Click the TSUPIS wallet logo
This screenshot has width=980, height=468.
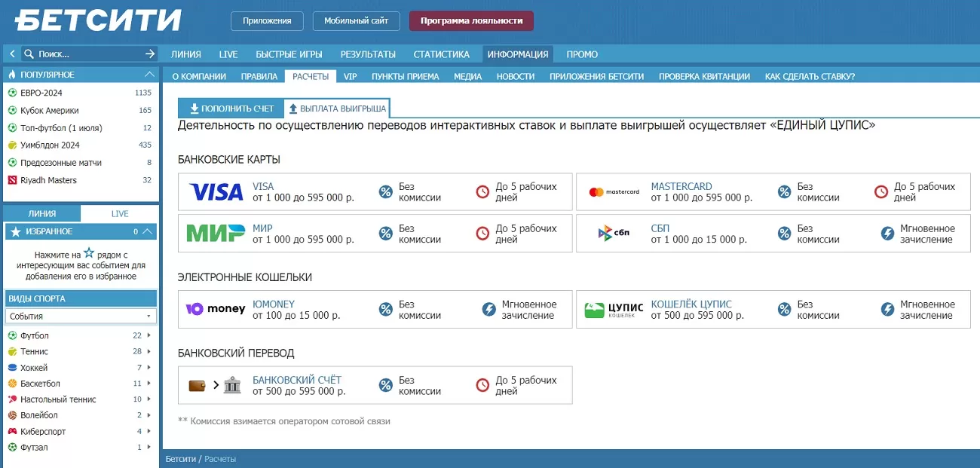tap(614, 310)
